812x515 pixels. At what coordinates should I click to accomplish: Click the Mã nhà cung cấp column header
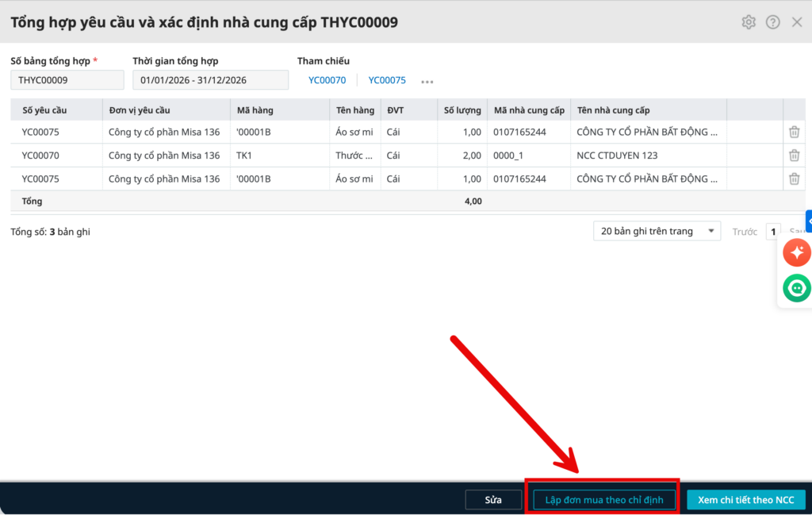point(529,110)
